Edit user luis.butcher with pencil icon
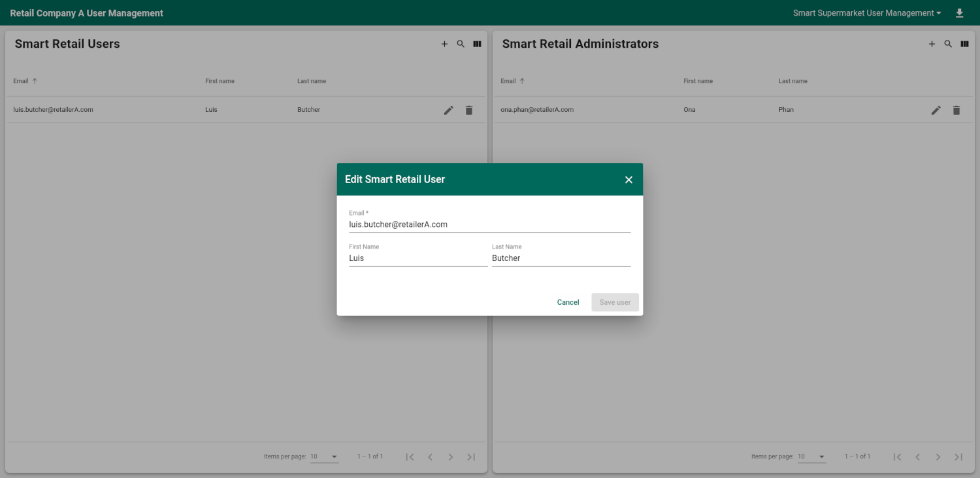 pyautogui.click(x=448, y=111)
